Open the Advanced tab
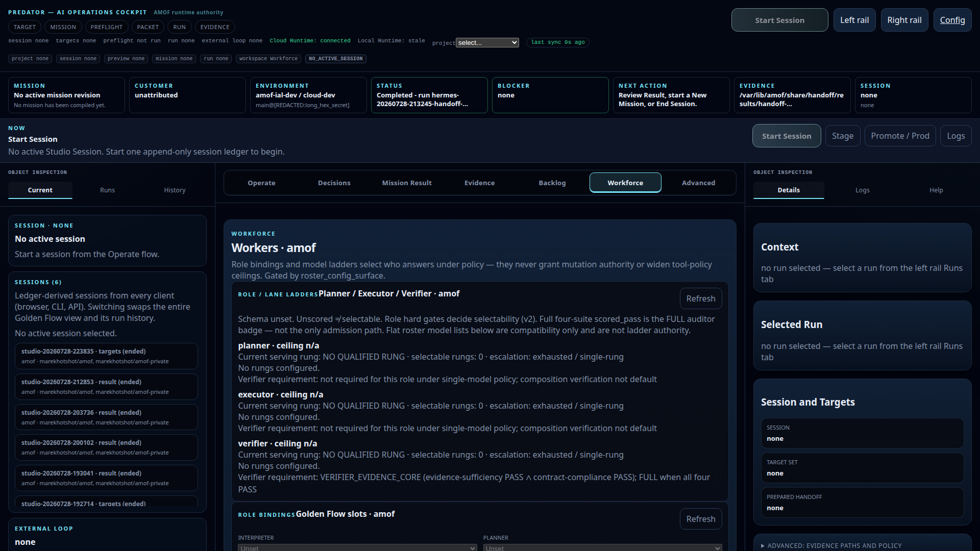This screenshot has height=551, width=980. tap(698, 183)
